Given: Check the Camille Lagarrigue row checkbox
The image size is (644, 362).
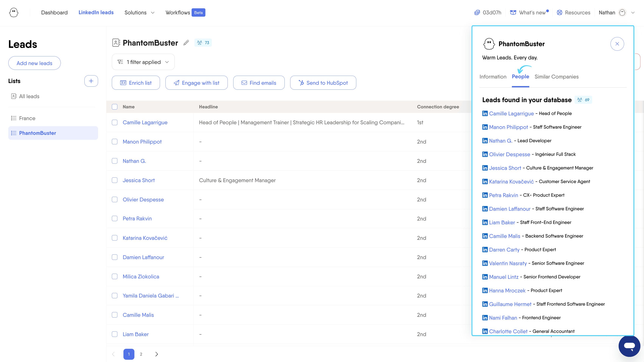Looking at the screenshot, I should [115, 122].
